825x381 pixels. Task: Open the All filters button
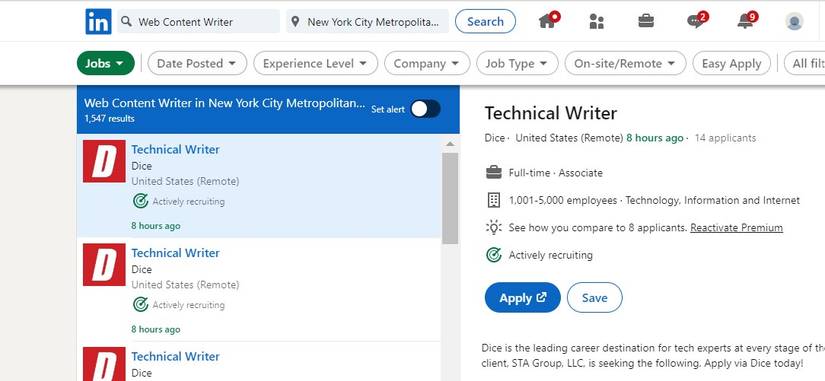coord(804,63)
